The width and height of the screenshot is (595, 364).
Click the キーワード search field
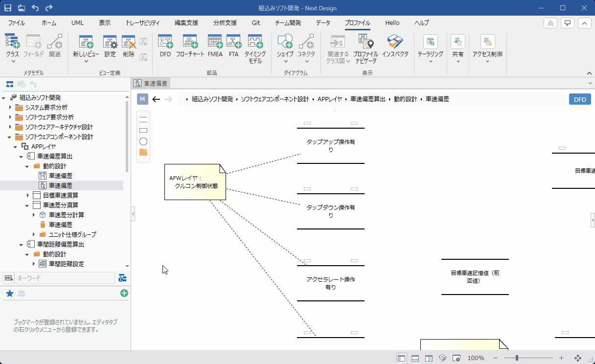click(x=65, y=278)
